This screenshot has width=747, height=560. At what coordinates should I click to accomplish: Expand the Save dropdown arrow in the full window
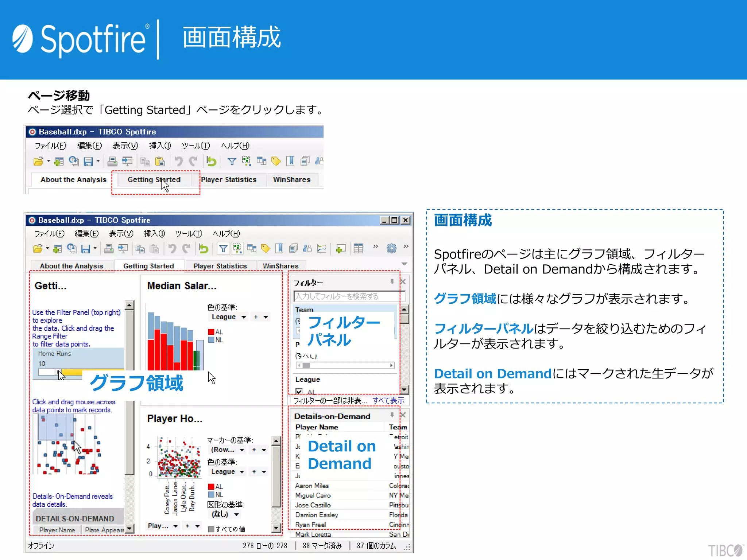point(95,249)
